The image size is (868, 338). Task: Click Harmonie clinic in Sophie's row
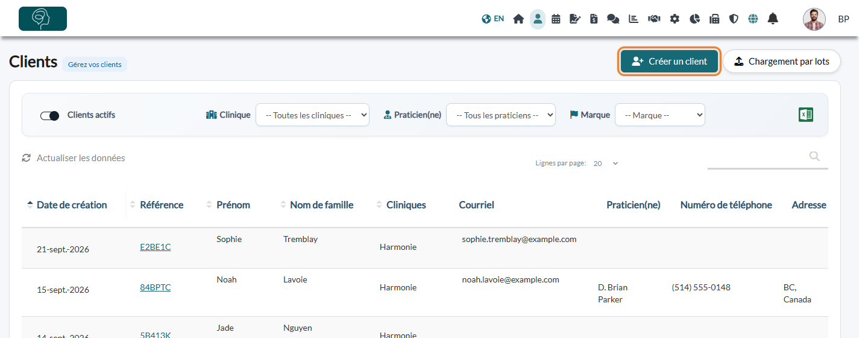pyautogui.click(x=398, y=247)
